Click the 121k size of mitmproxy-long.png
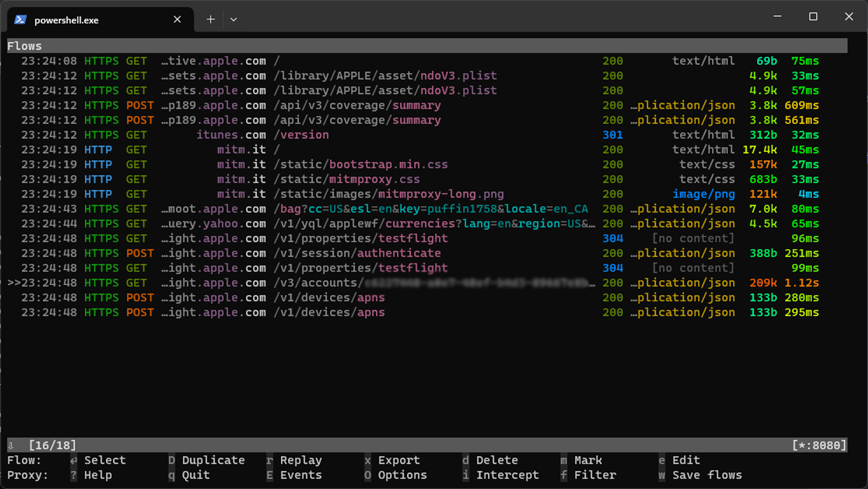Viewport: 868px width, 489px height. pos(763,194)
